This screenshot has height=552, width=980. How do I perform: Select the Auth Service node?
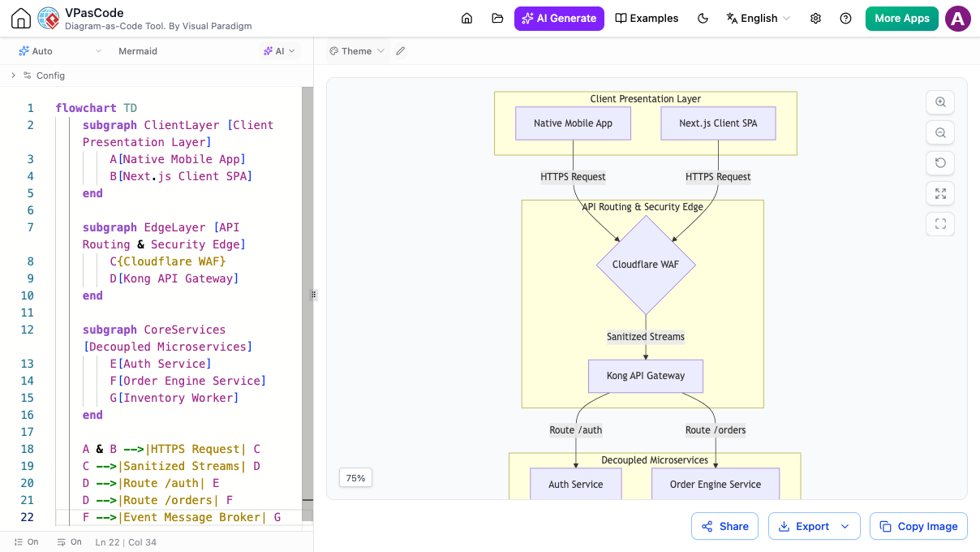click(x=576, y=485)
